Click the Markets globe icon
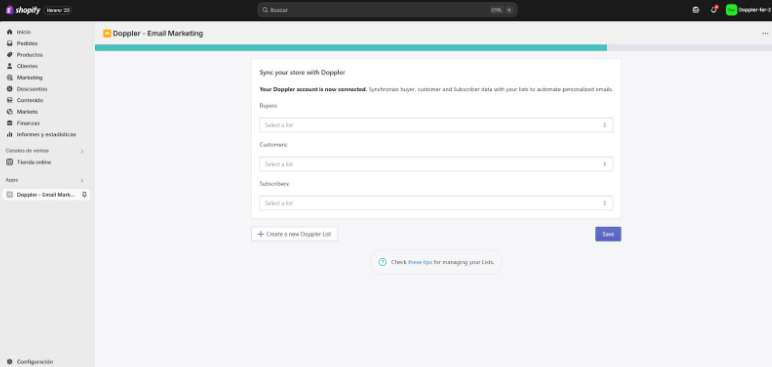 (9, 111)
